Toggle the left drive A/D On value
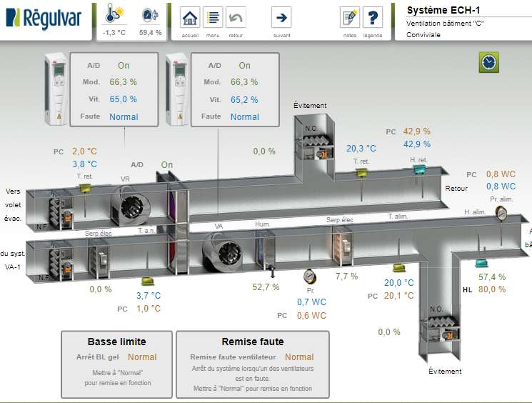This screenshot has width=532, height=403. pyautogui.click(x=124, y=65)
